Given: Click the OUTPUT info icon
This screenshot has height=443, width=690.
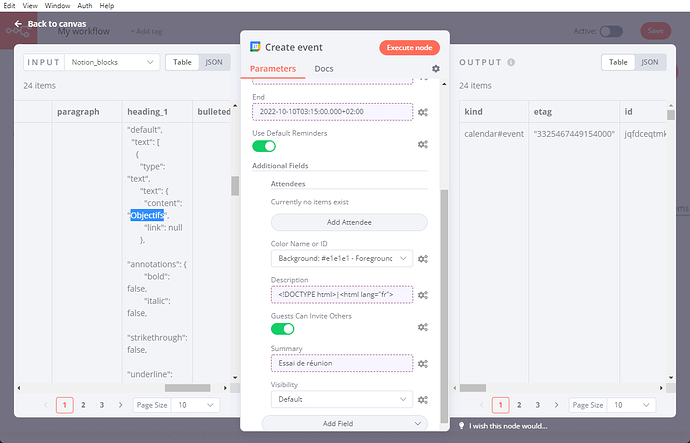Looking at the screenshot, I should [511, 62].
